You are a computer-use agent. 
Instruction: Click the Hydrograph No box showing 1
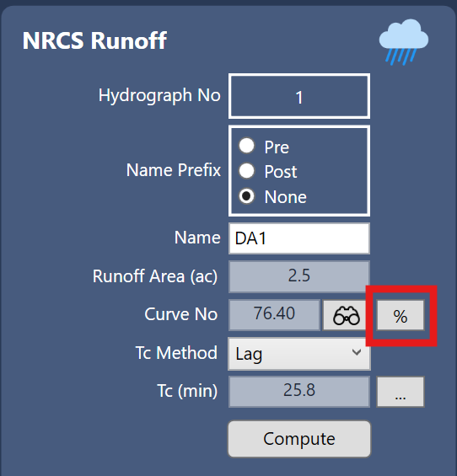pos(299,96)
